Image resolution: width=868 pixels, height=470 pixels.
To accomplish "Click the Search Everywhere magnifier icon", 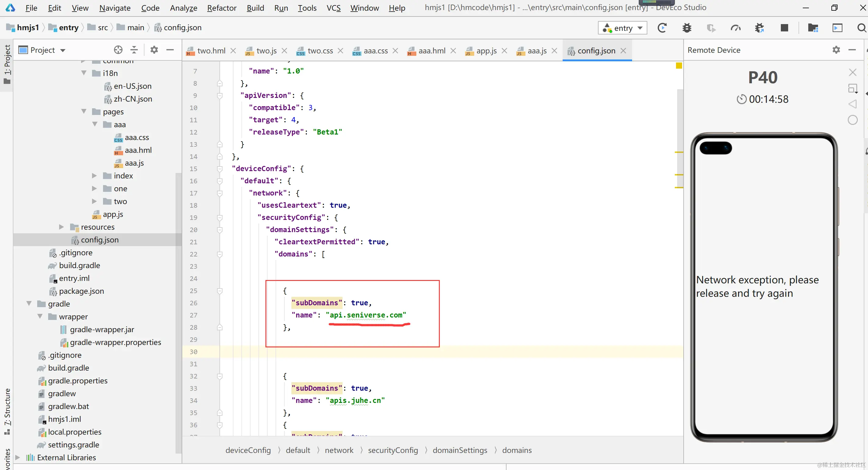I will click(x=861, y=28).
